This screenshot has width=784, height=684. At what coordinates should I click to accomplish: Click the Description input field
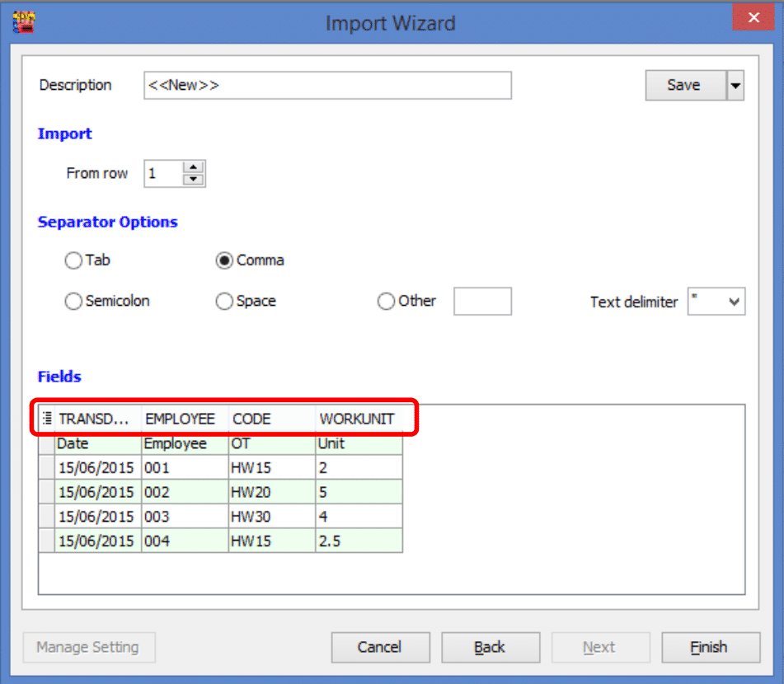pos(326,85)
